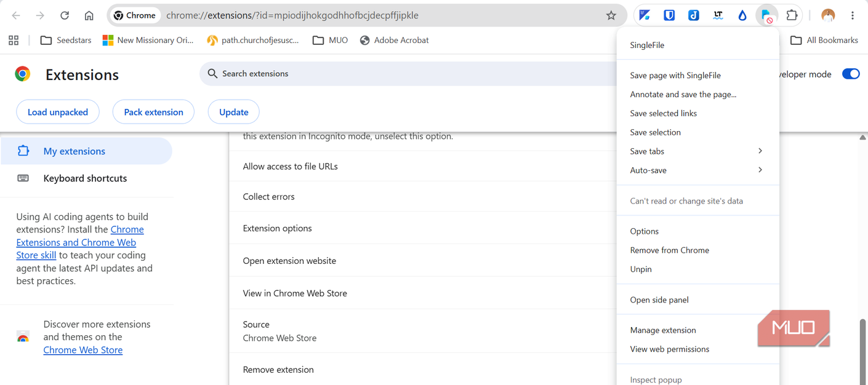Open New Missionary Ori... bookmark
Image resolution: width=868 pixels, height=385 pixels.
pyautogui.click(x=148, y=40)
